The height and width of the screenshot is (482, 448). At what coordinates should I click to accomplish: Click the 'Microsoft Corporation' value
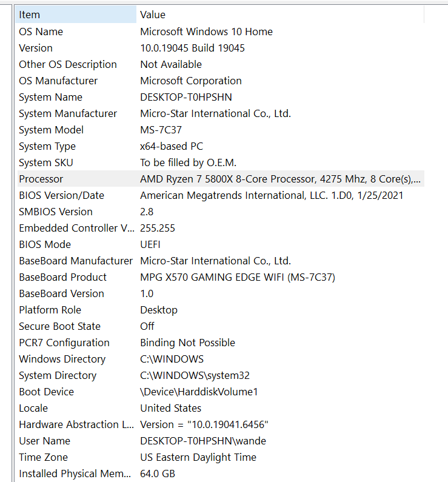(191, 81)
